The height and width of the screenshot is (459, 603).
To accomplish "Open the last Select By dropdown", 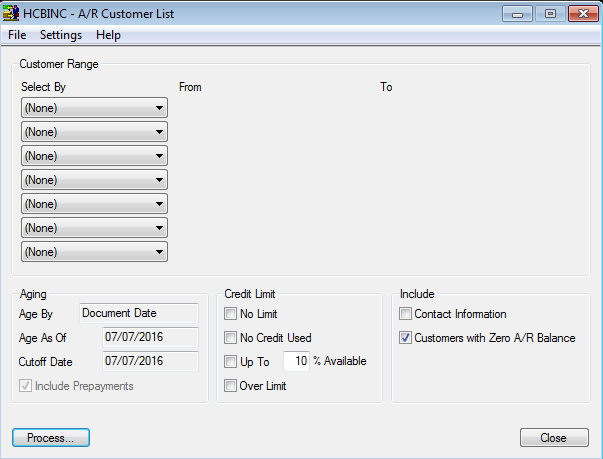I will [x=94, y=252].
